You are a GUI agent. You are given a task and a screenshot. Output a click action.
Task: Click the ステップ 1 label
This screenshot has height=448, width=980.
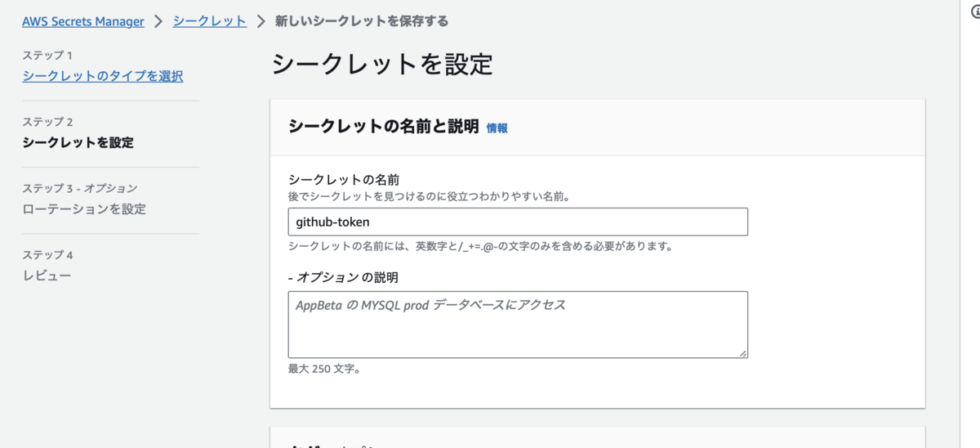click(x=47, y=56)
